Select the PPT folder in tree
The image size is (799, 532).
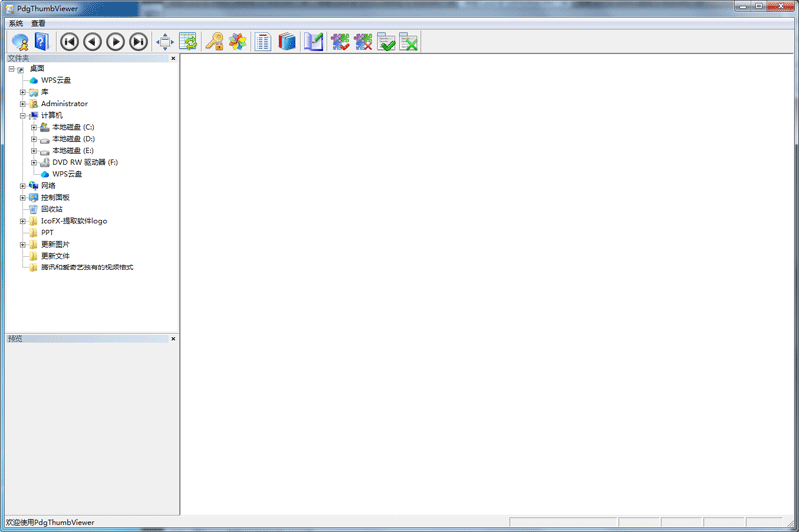click(47, 232)
